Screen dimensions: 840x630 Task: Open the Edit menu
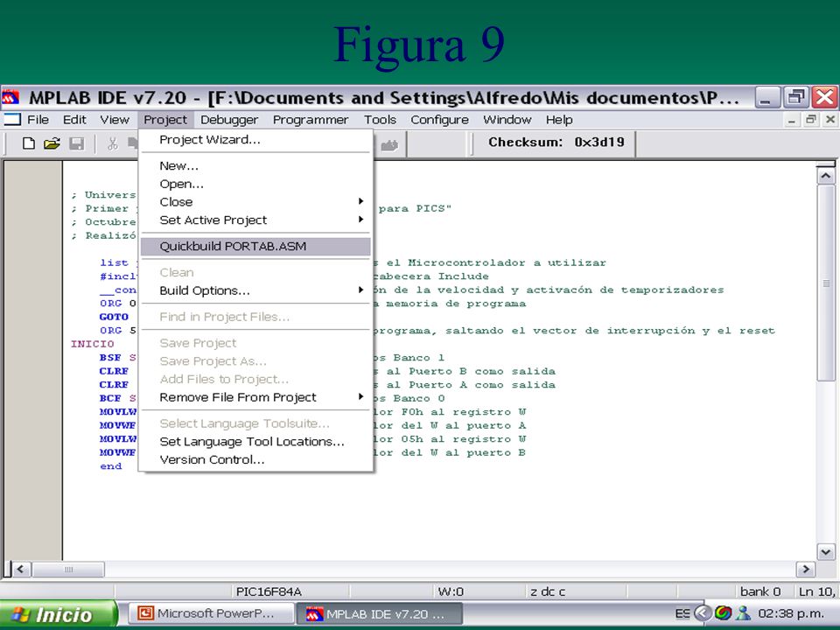pyautogui.click(x=74, y=120)
